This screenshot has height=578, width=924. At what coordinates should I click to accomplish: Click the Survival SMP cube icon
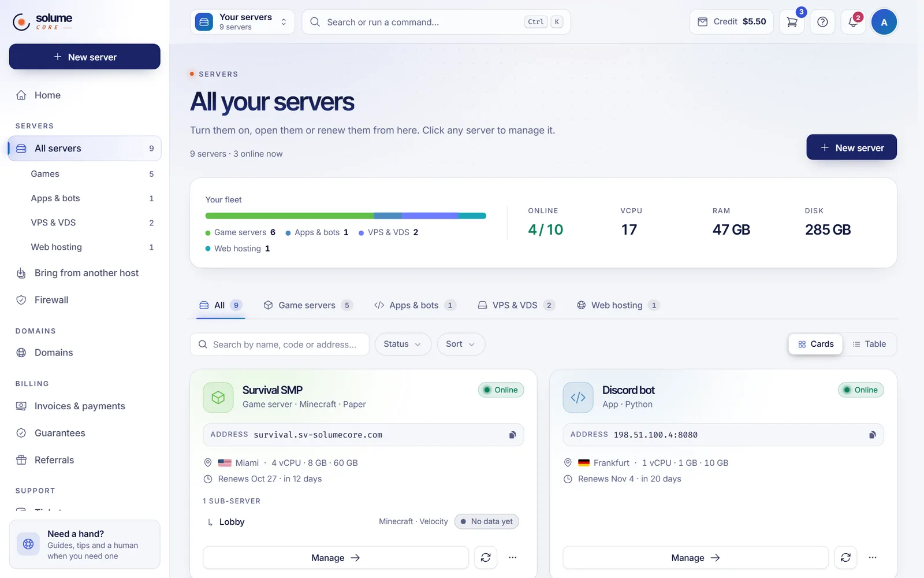click(218, 397)
